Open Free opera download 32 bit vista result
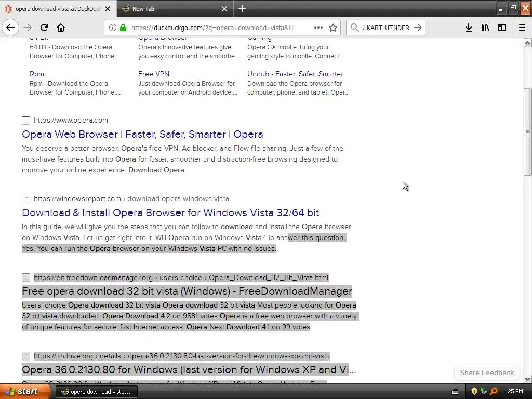This screenshot has height=399, width=532. (187, 291)
